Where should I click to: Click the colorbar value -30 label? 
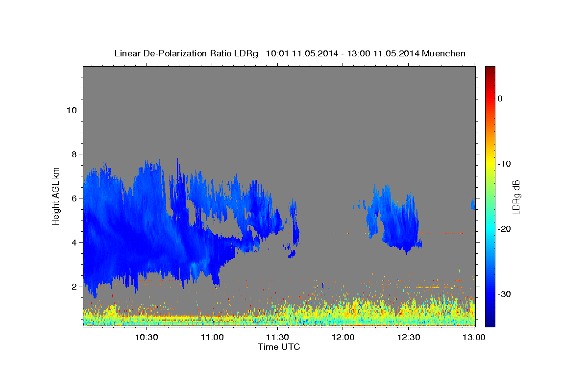504,294
